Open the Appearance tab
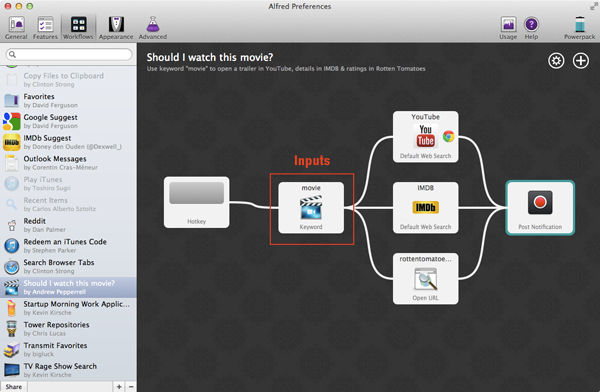This screenshot has width=600, height=392. [x=116, y=28]
